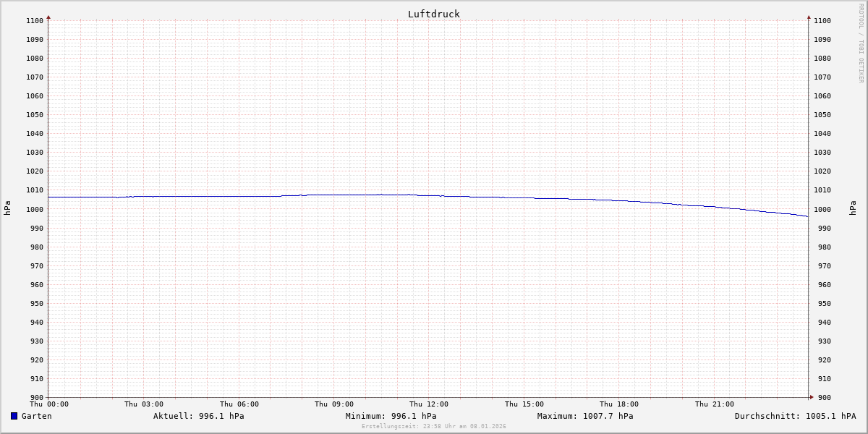Select the Minimum 996.1 hPa value
The image size is (868, 434).
(x=391, y=416)
